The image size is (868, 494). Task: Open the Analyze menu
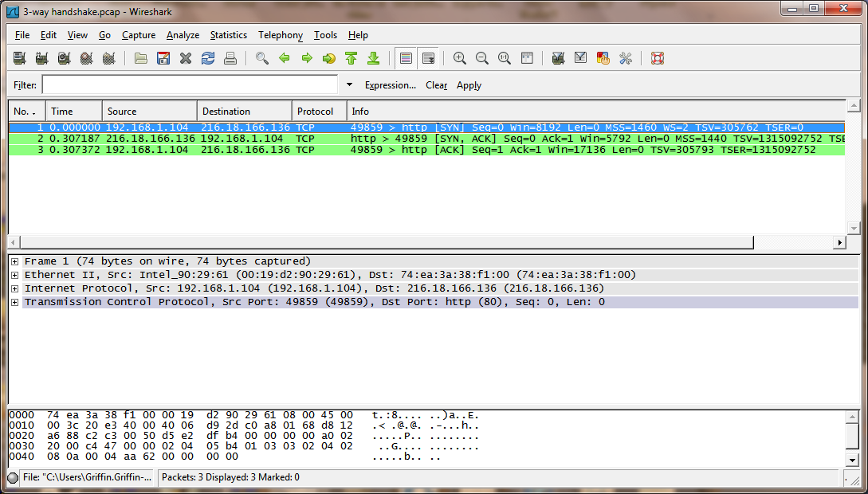tap(183, 35)
